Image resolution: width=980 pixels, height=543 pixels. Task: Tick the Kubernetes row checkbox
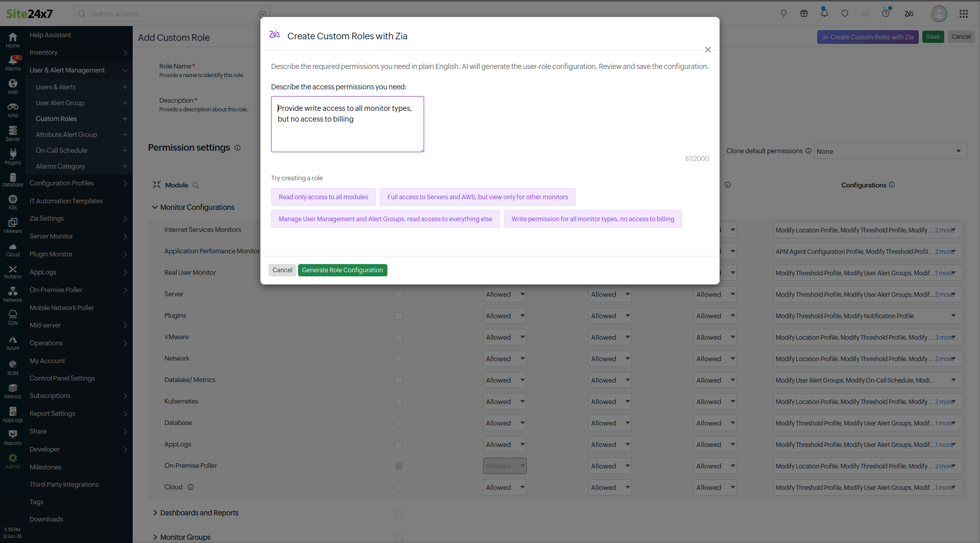[399, 402]
